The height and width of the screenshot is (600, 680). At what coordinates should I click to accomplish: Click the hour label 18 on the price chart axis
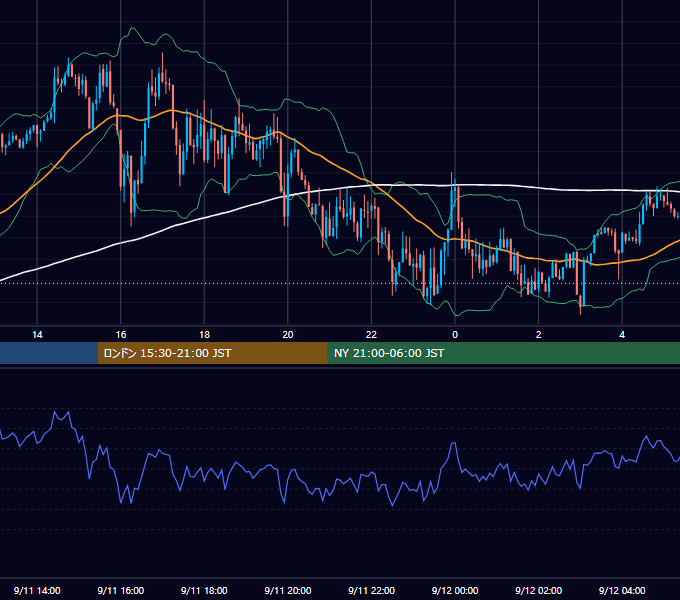(x=204, y=335)
